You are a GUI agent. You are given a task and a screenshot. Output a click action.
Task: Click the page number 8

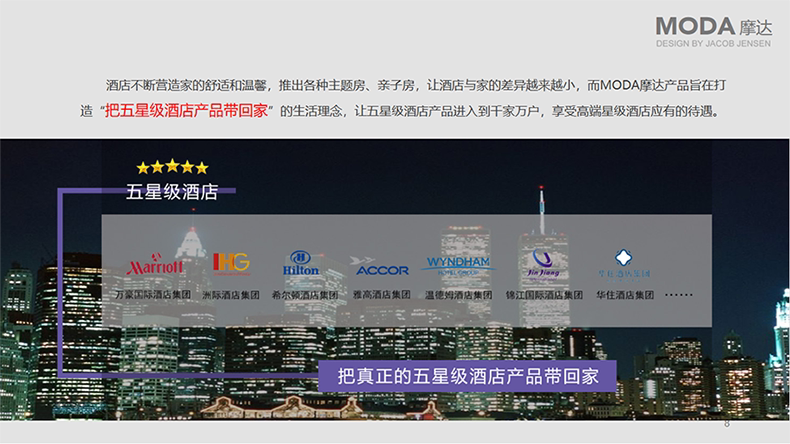[727, 424]
